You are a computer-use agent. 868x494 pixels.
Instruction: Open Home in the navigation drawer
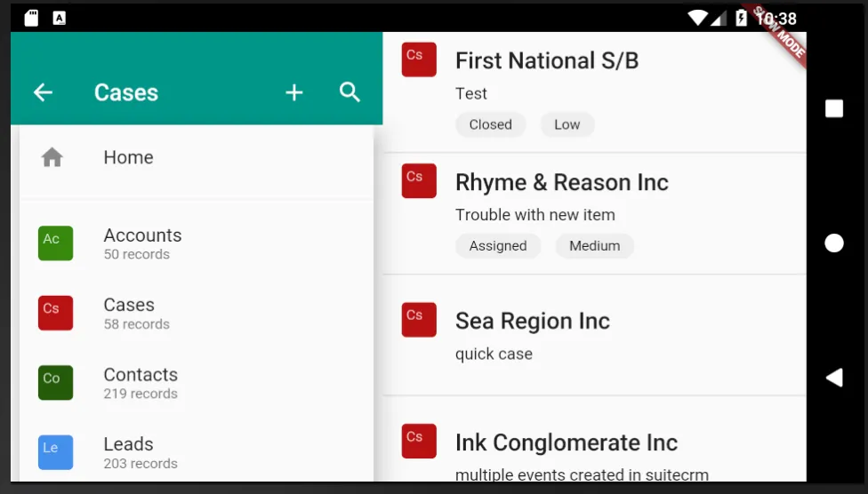tap(197, 157)
